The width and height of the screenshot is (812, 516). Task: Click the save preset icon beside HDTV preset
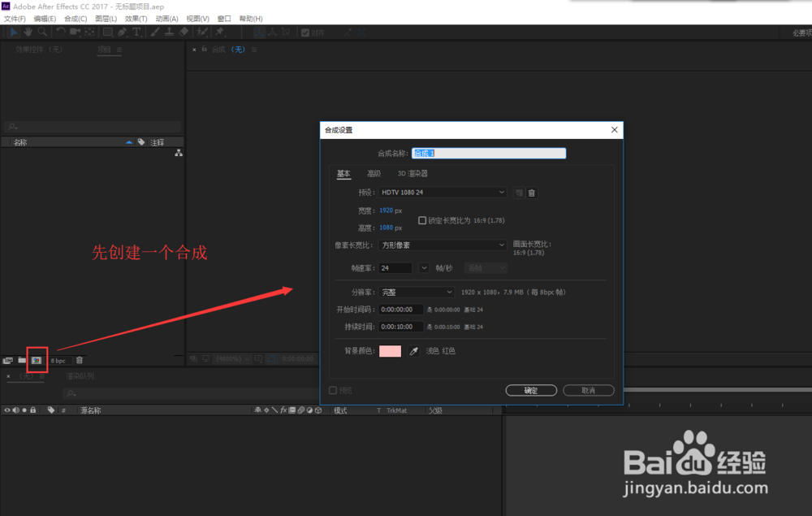click(x=518, y=193)
